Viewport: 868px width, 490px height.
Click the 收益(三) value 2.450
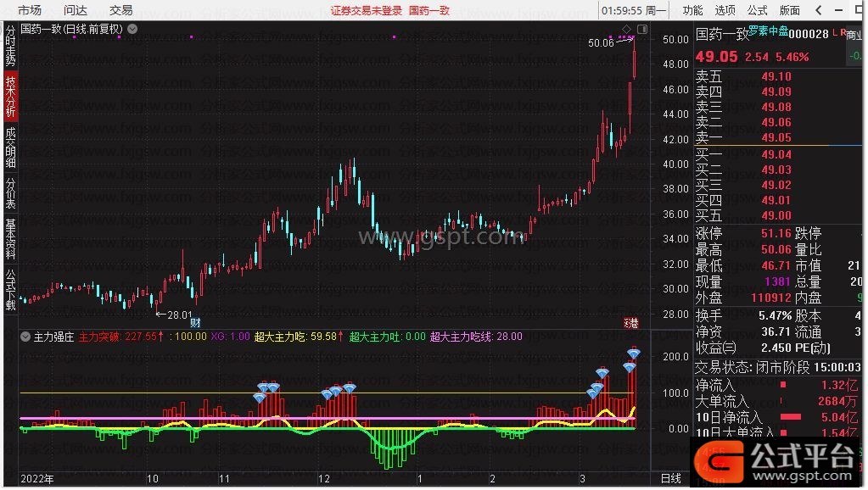[x=776, y=348]
